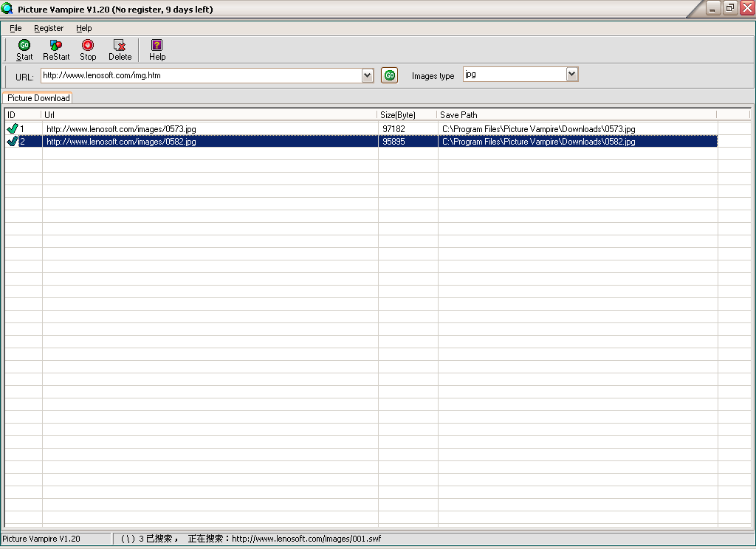Click the Images type jpg field
The width and height of the screenshot is (756, 549).
click(515, 75)
